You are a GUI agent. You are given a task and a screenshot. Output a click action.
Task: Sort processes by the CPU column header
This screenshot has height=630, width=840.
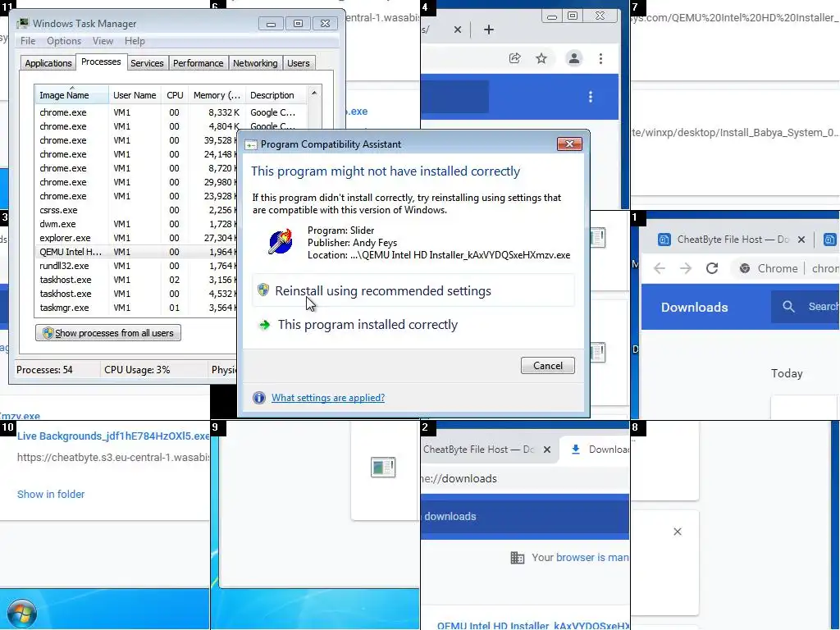pos(175,95)
